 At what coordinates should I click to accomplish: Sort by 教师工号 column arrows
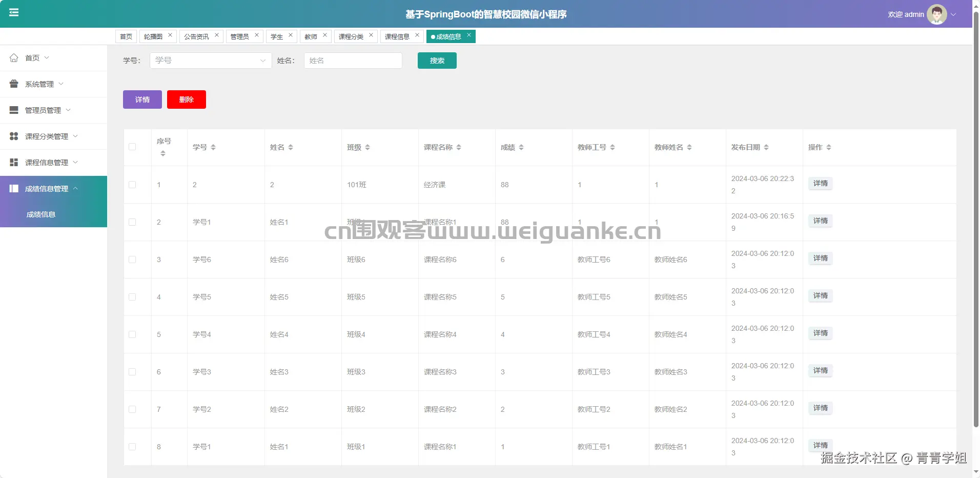[612, 148]
